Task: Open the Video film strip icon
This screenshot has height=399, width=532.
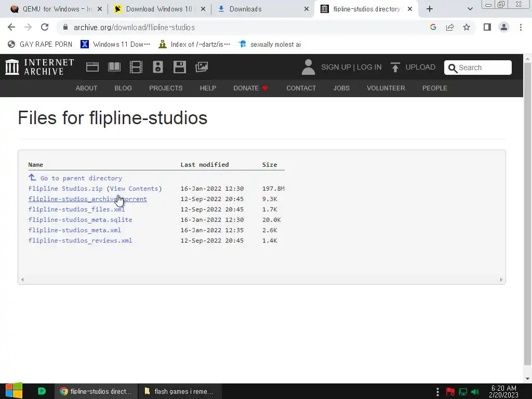Action: 136,67
